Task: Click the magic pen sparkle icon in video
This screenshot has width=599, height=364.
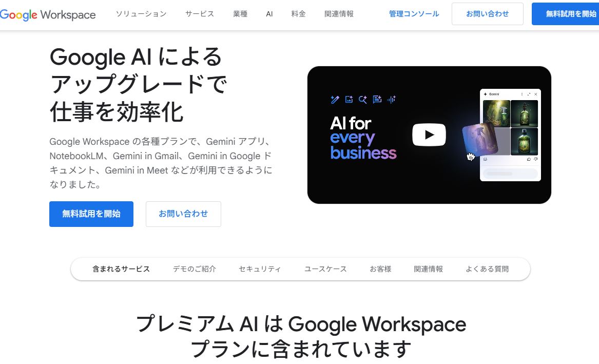Action: coord(335,100)
